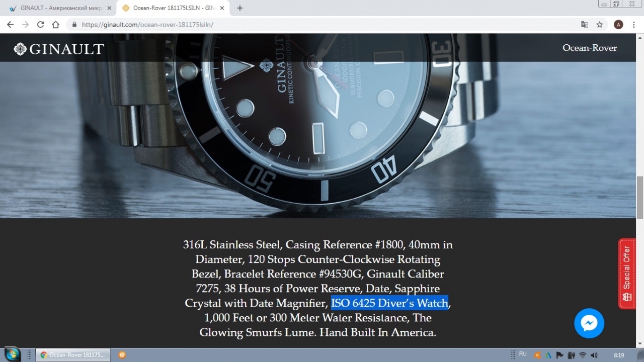Click the Ginault logo in the header

tap(59, 49)
